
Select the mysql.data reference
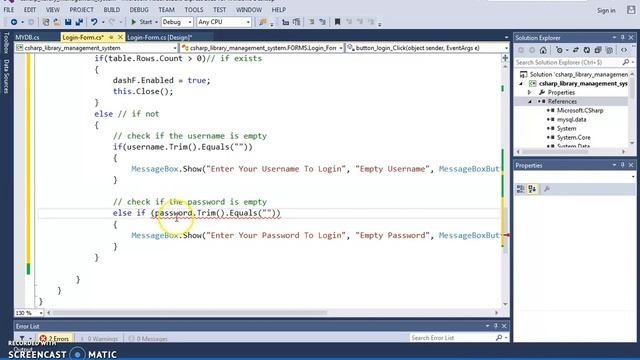pos(571,120)
